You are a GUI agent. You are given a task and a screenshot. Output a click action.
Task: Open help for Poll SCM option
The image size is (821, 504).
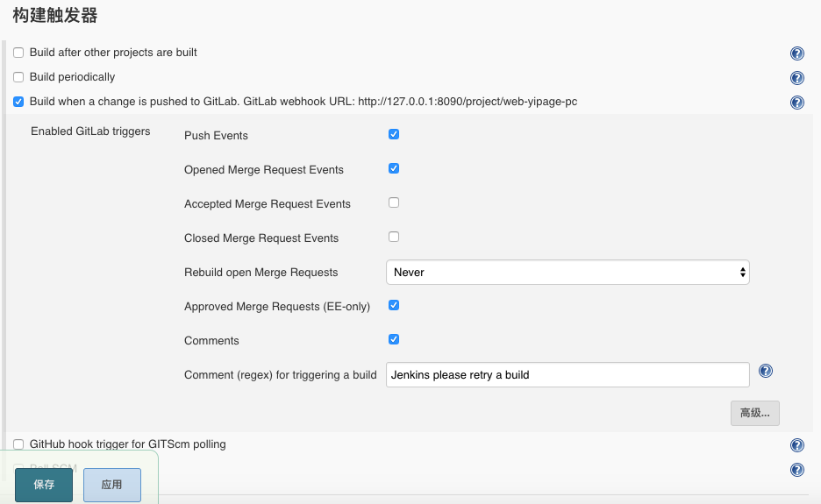797,470
